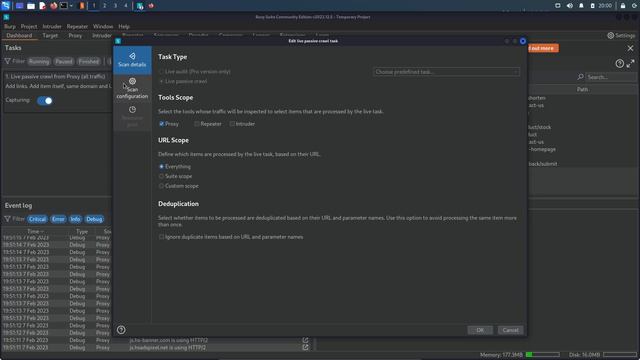640x360 pixels.
Task: Open the Choose predefined task dropdown
Action: tap(446, 72)
